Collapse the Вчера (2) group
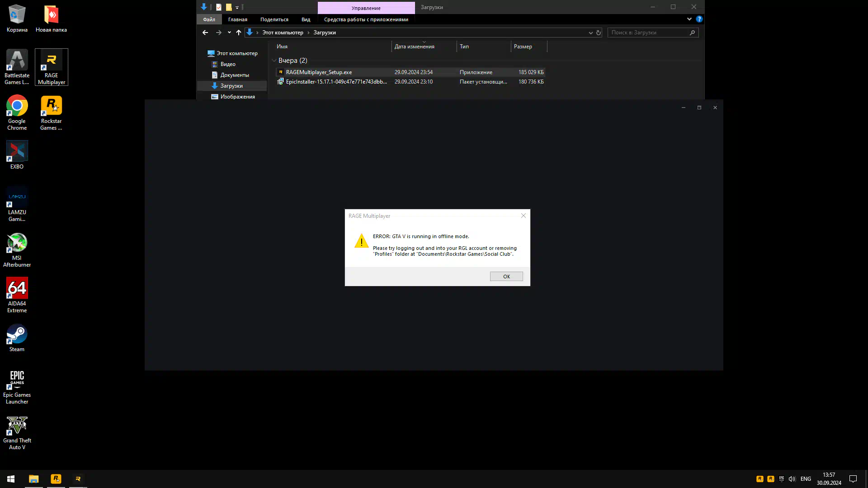This screenshot has height=488, width=868. (x=274, y=61)
